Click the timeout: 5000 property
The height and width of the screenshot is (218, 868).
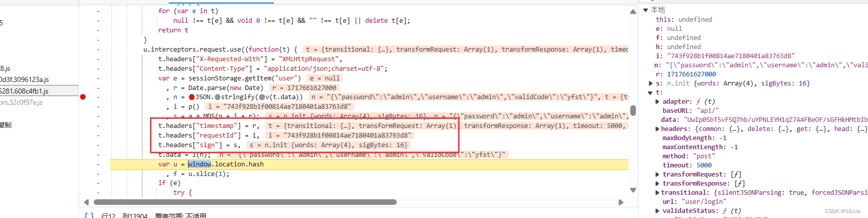pos(687,165)
